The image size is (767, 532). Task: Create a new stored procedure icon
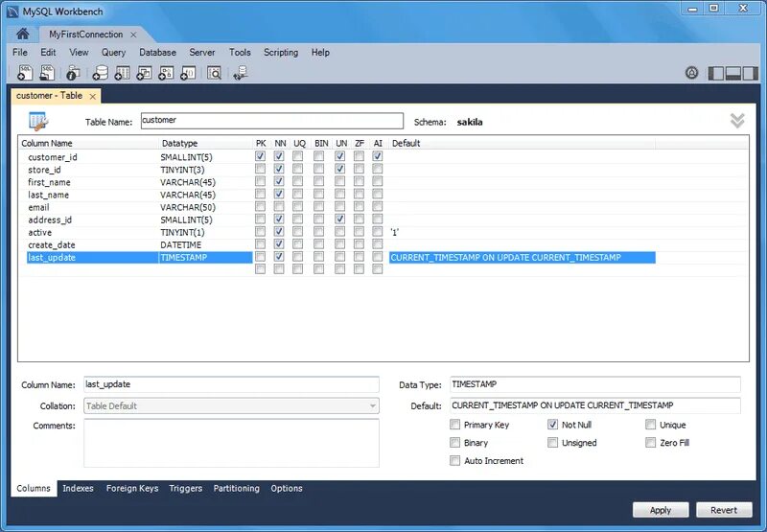166,73
